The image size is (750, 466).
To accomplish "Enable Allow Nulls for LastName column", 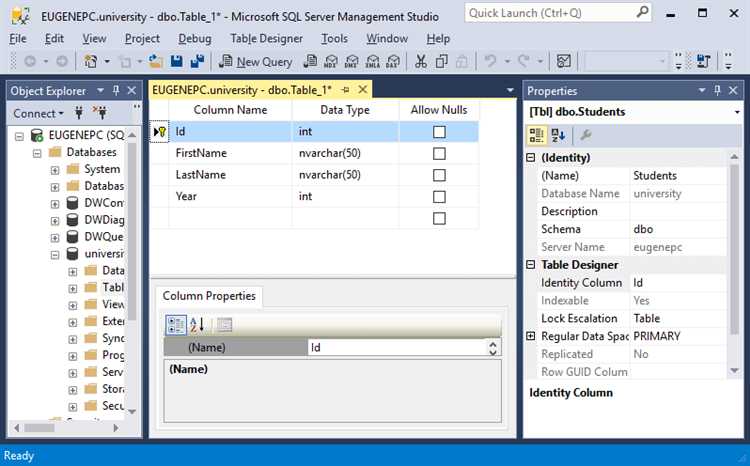I will tap(439, 175).
